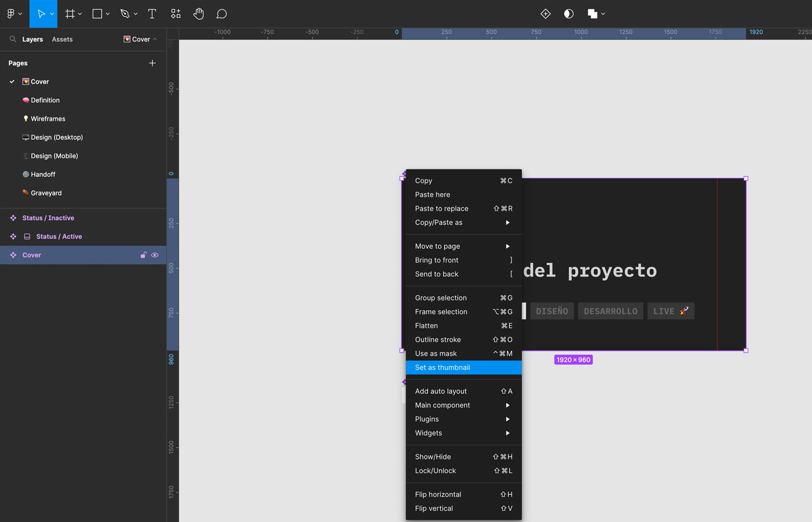Image resolution: width=812 pixels, height=522 pixels.
Task: Select Send to back
Action: pyautogui.click(x=464, y=274)
